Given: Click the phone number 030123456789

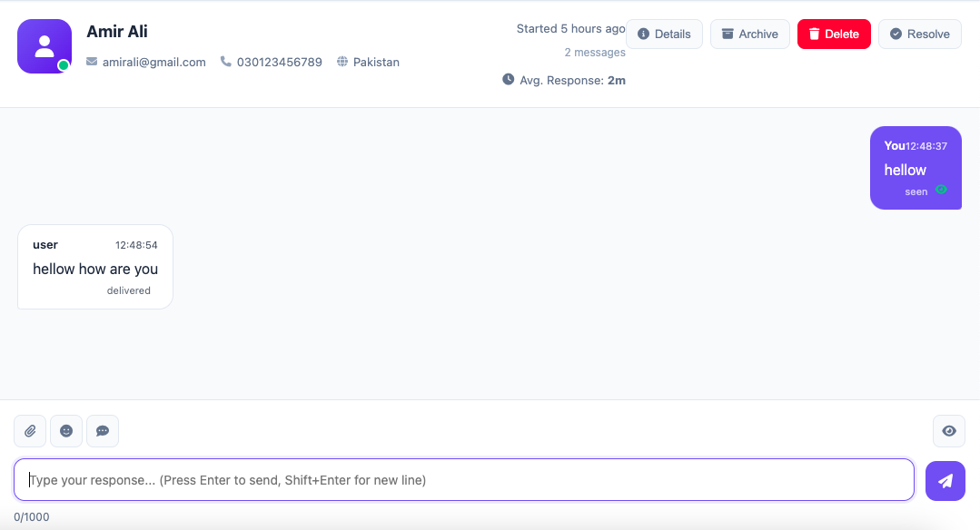Looking at the screenshot, I should coord(280,62).
